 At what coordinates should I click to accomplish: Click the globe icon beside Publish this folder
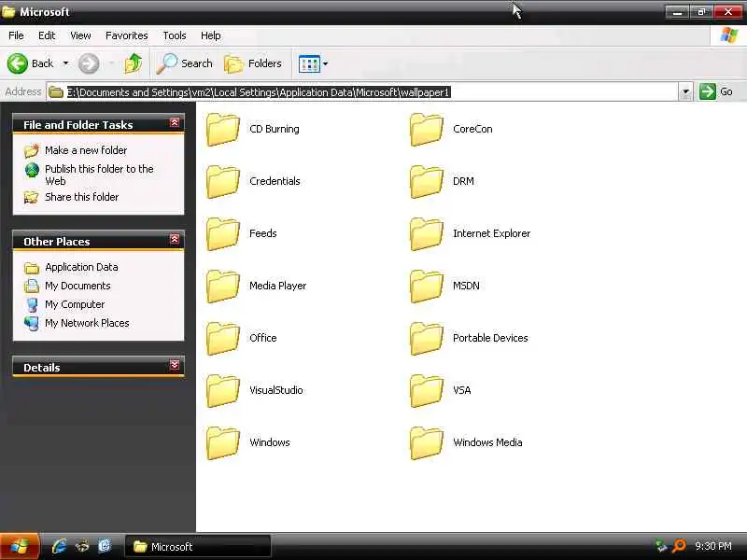point(32,170)
